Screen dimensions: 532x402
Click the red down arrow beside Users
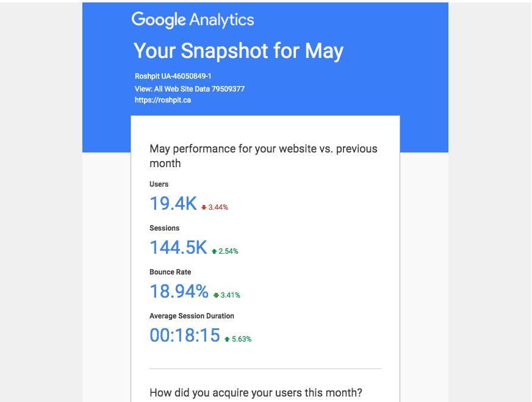(x=204, y=207)
